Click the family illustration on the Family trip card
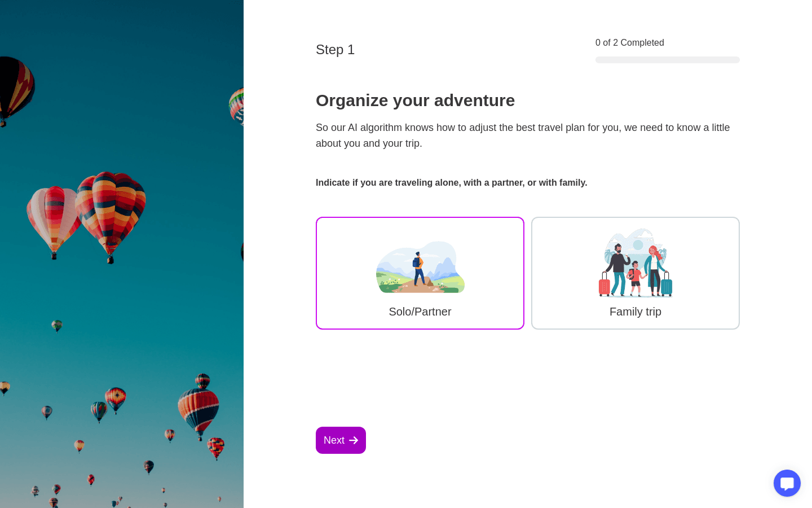The image size is (812, 508). [636, 262]
